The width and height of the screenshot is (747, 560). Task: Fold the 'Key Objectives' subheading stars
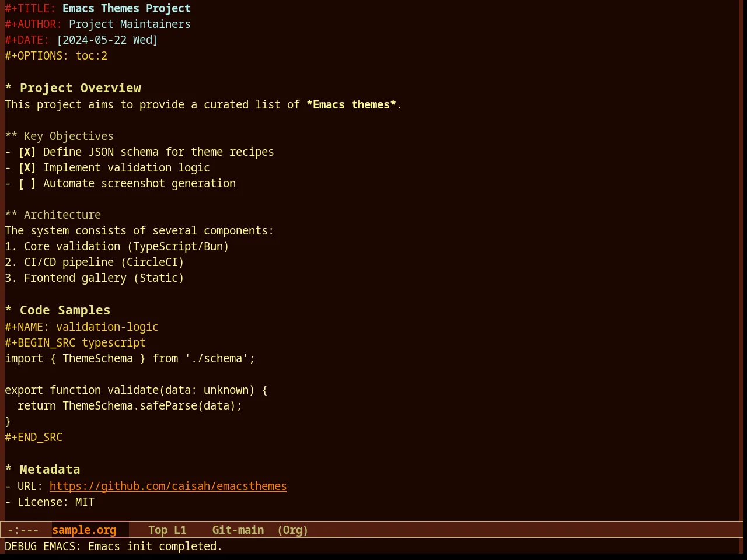11,136
